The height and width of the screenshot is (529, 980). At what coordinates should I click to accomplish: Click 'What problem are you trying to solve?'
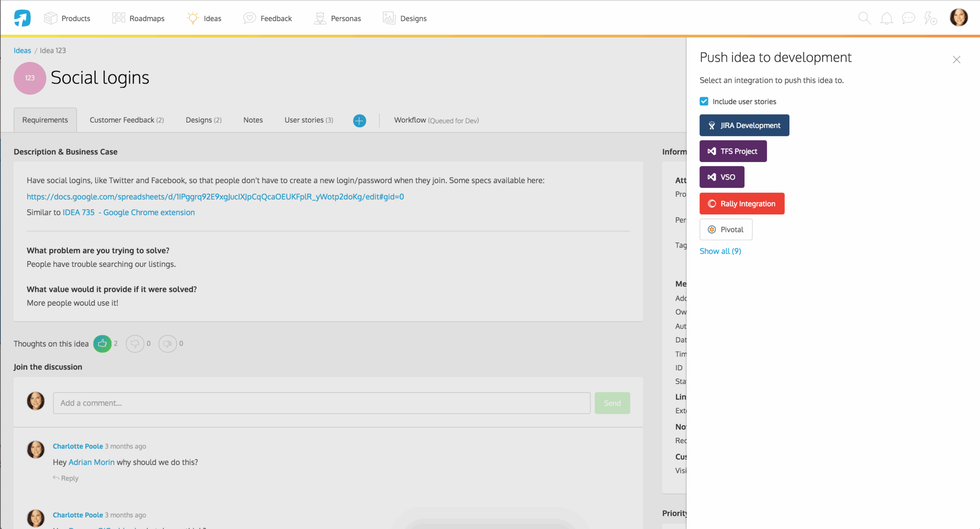click(98, 251)
